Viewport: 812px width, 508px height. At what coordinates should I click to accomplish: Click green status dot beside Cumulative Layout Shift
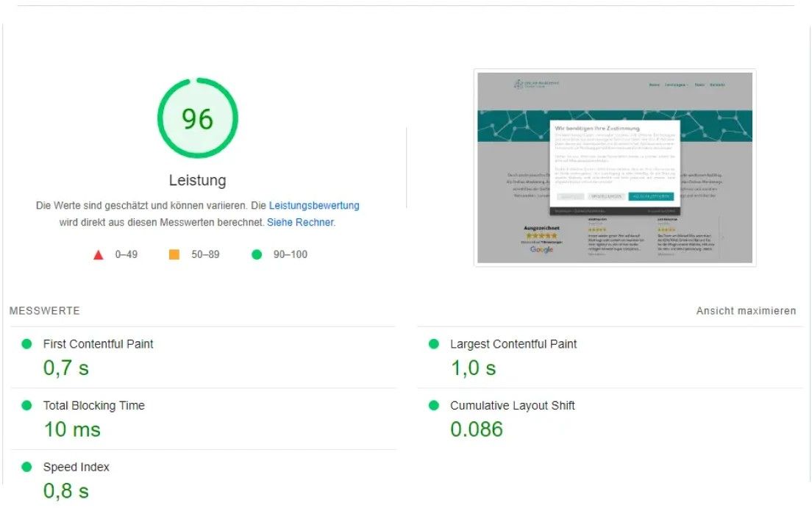click(x=434, y=405)
